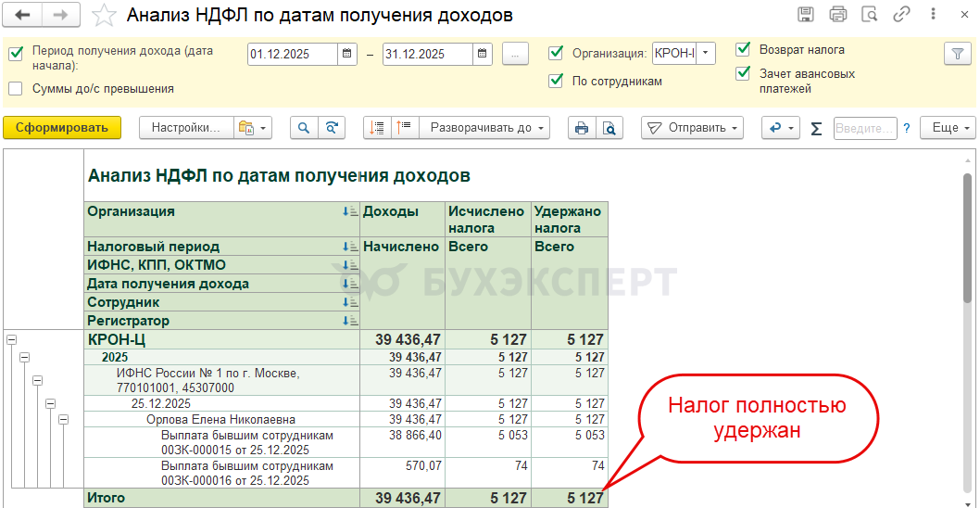Sort by Сотрудник header icon
Image resolution: width=980 pixels, height=508 pixels.
(349, 303)
